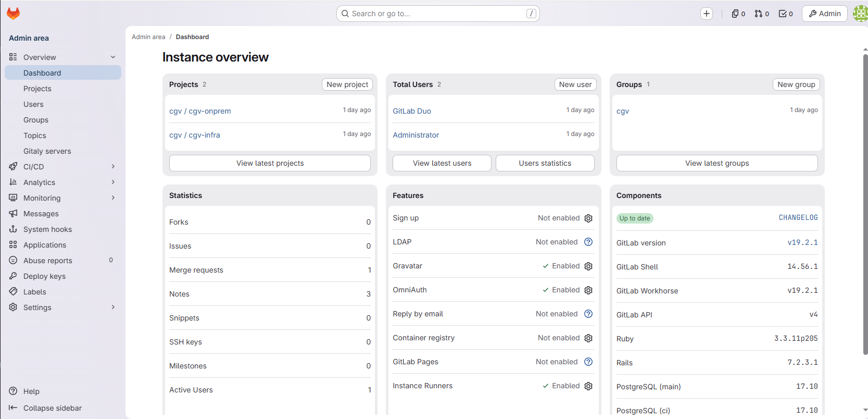868x419 pixels.
Task: Open Gitaly servers in the sidebar
Action: (x=63, y=151)
